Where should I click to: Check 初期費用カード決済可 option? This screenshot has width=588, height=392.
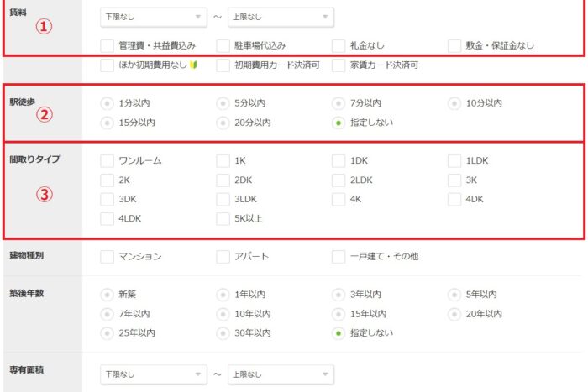pyautogui.click(x=223, y=65)
